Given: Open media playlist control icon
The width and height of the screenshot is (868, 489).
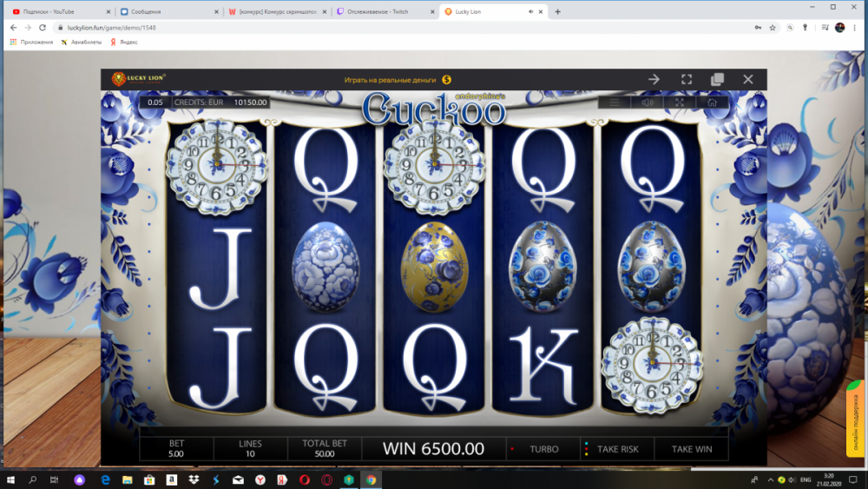Looking at the screenshot, I should point(825,28).
